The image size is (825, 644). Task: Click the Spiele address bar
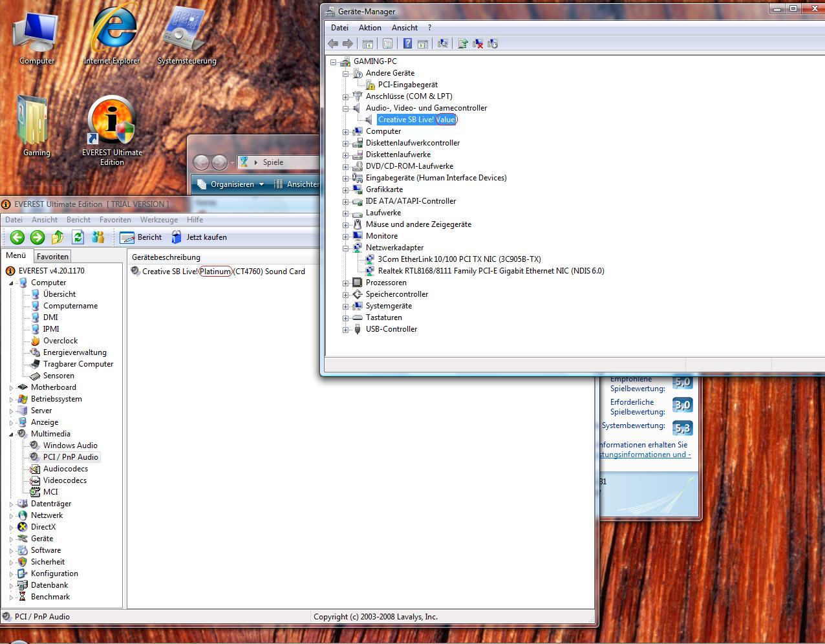pyautogui.click(x=279, y=162)
